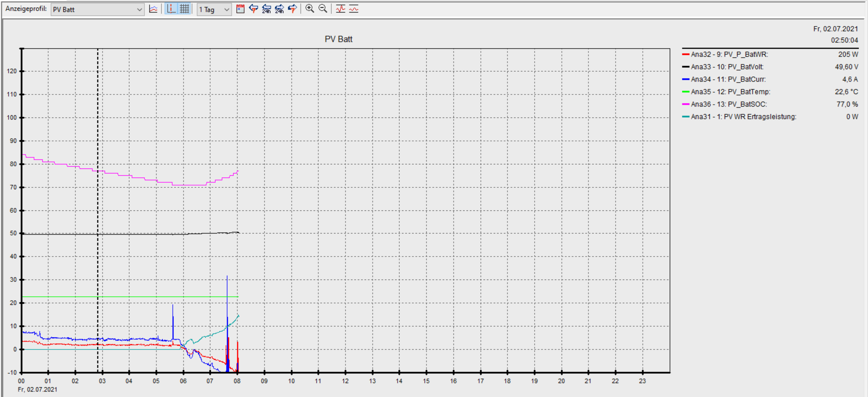Open the Anzeigeprofil PV Batt dropdown
Screen dimensions: 868x397
tap(97, 10)
